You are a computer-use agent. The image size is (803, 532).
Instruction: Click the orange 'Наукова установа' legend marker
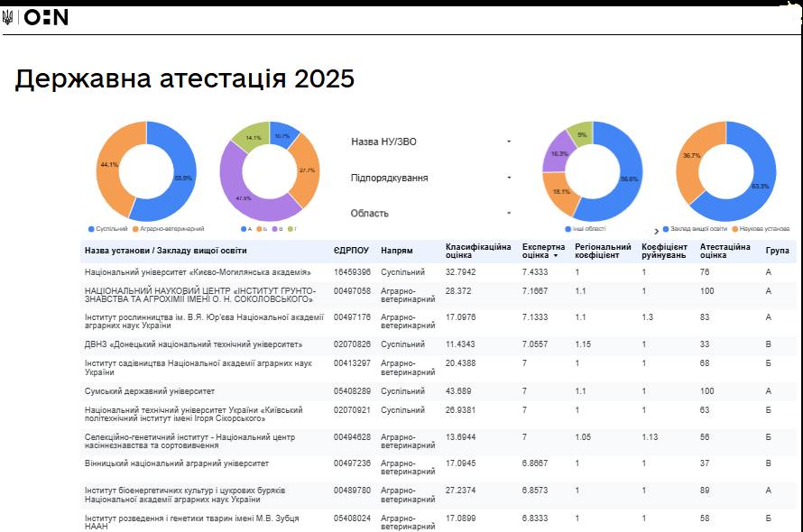click(x=735, y=229)
